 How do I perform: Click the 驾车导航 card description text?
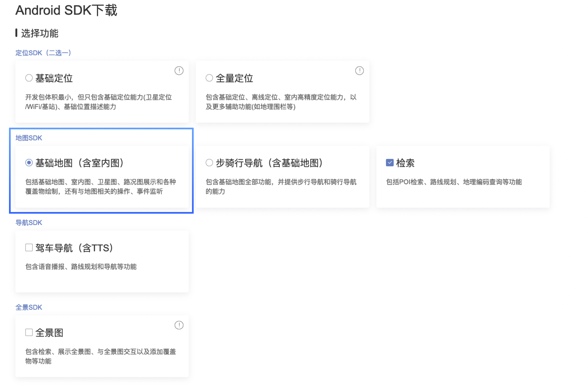click(x=81, y=267)
